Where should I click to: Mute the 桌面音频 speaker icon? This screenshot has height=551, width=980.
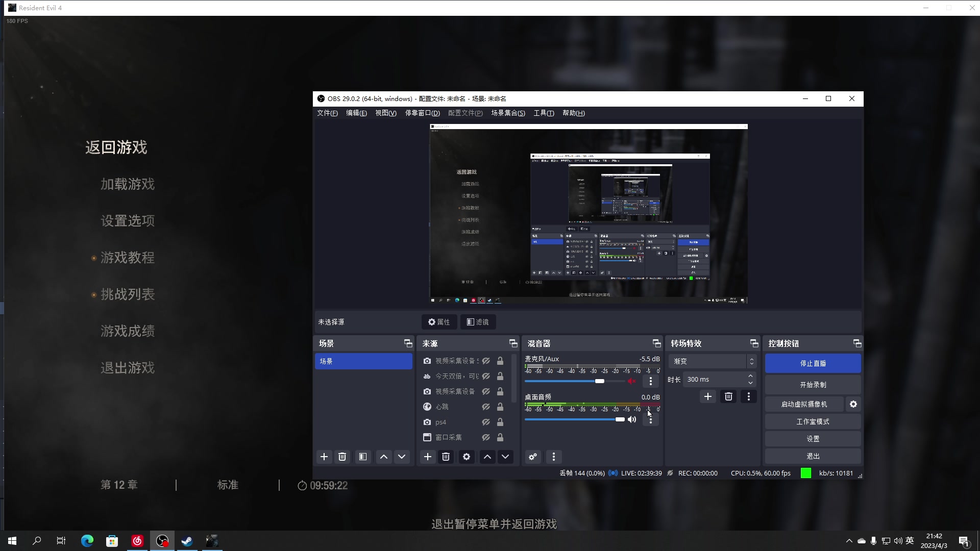(632, 419)
